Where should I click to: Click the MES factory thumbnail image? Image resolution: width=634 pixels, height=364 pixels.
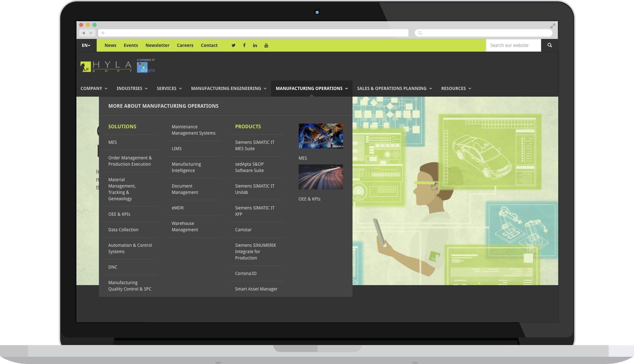pos(320,136)
